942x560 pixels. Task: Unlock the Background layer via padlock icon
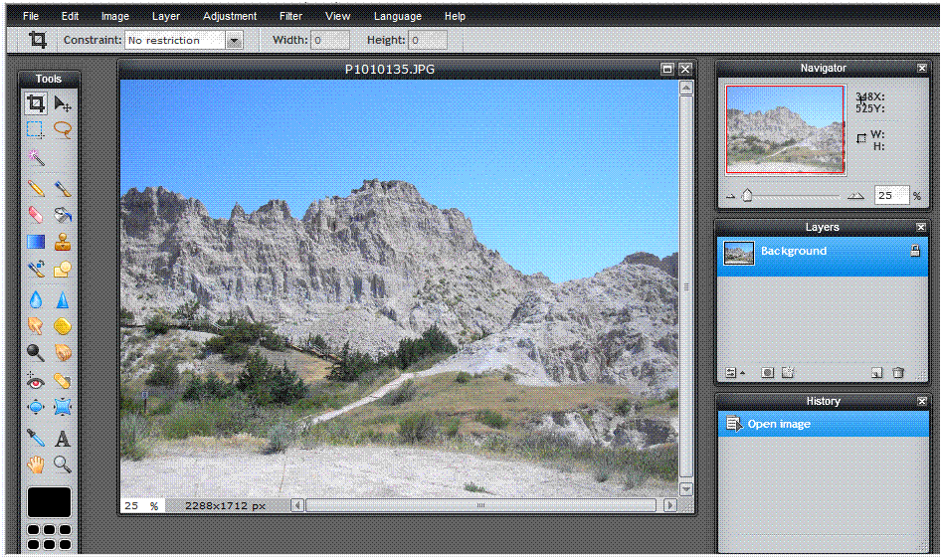(915, 253)
